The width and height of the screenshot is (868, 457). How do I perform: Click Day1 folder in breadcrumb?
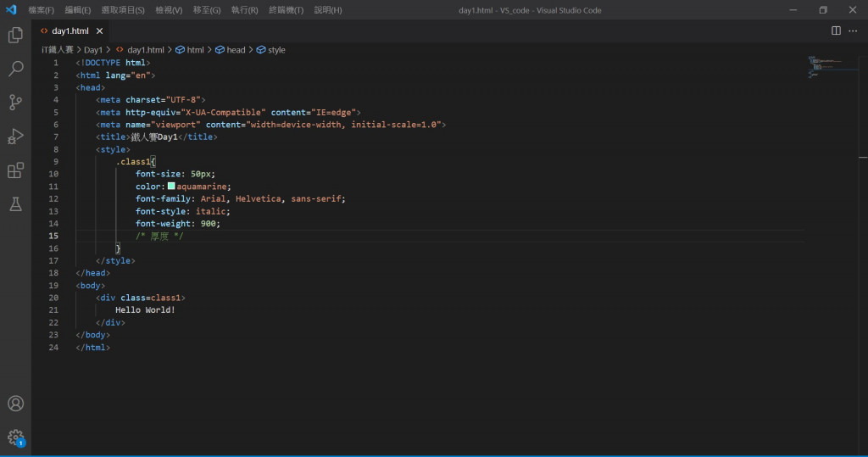93,50
